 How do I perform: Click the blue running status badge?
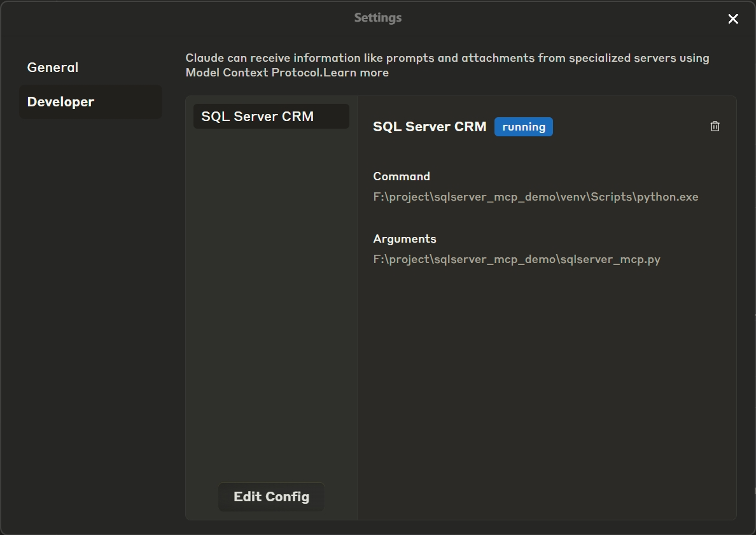coord(523,127)
